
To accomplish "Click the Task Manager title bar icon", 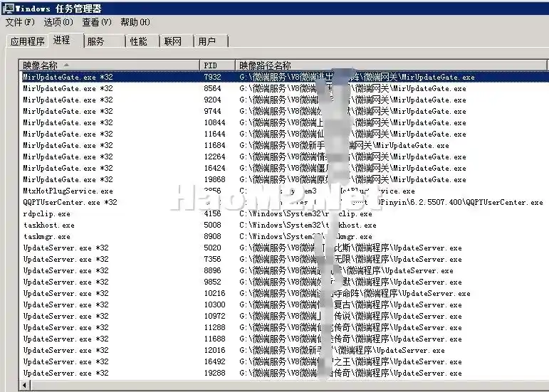I will [8, 8].
